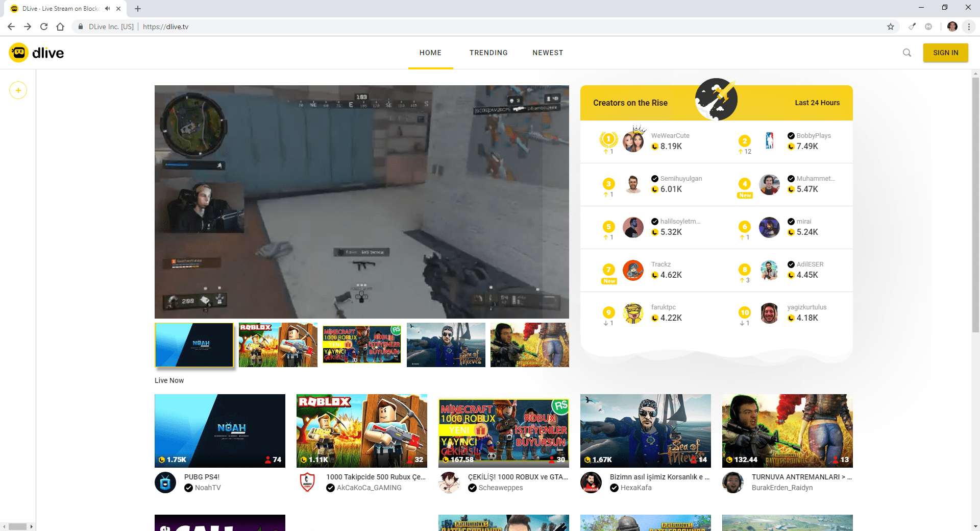Click the 'Creators on the Rise' heading
The height and width of the screenshot is (531, 980).
click(x=630, y=103)
